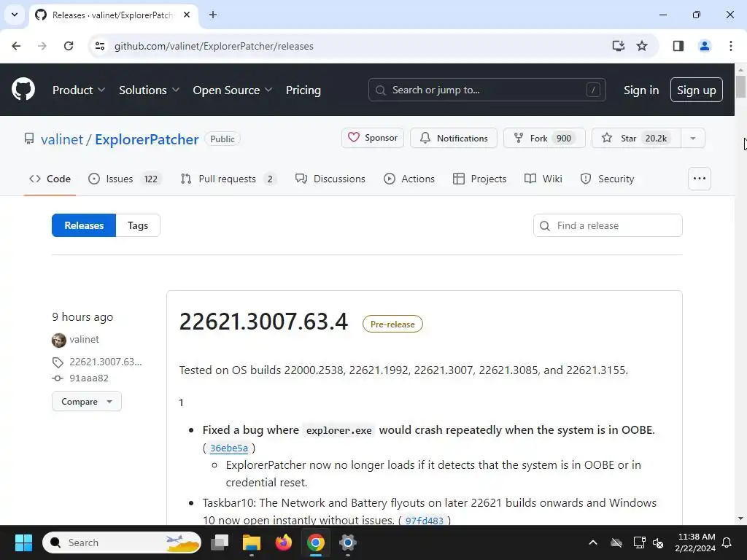Viewport: 747px width, 560px height.
Task: Open the 22621.3007.63... tag link
Action: click(105, 362)
